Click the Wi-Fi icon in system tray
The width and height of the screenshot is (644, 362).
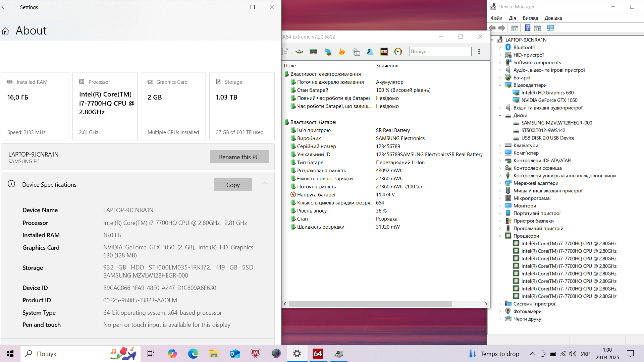[x=563, y=354]
